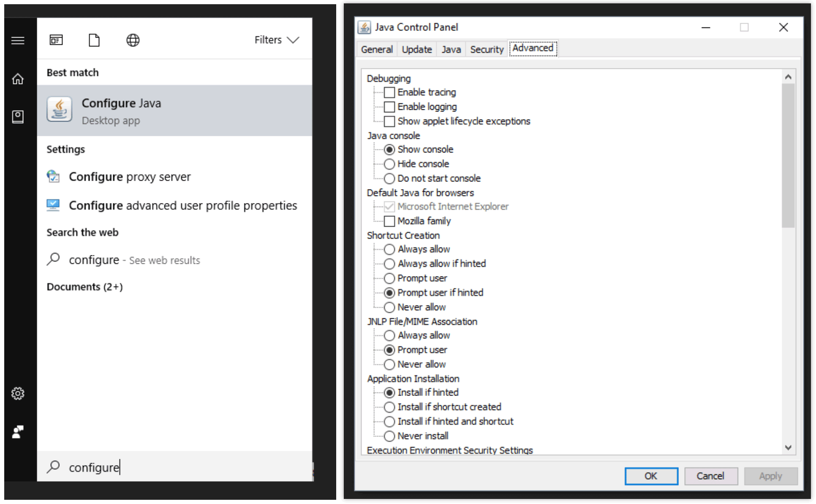
Task: Select the documents filter icon
Action: coord(94,40)
